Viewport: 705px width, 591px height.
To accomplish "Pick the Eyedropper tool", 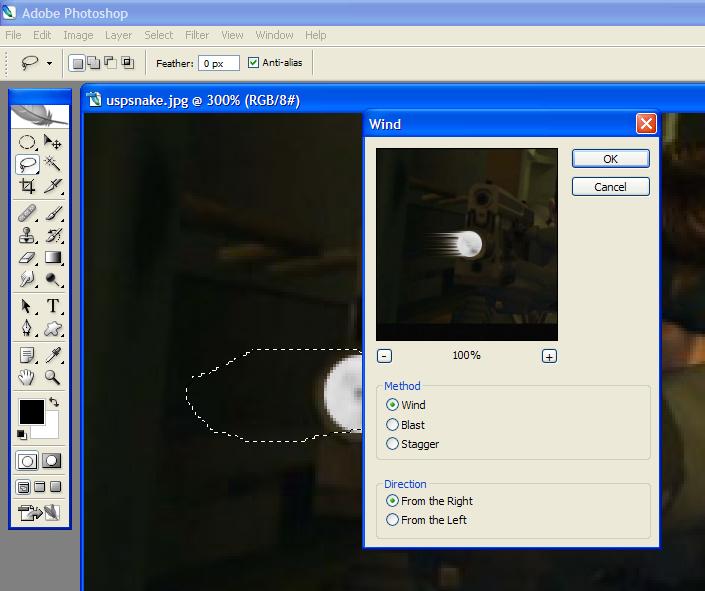I will (x=53, y=355).
